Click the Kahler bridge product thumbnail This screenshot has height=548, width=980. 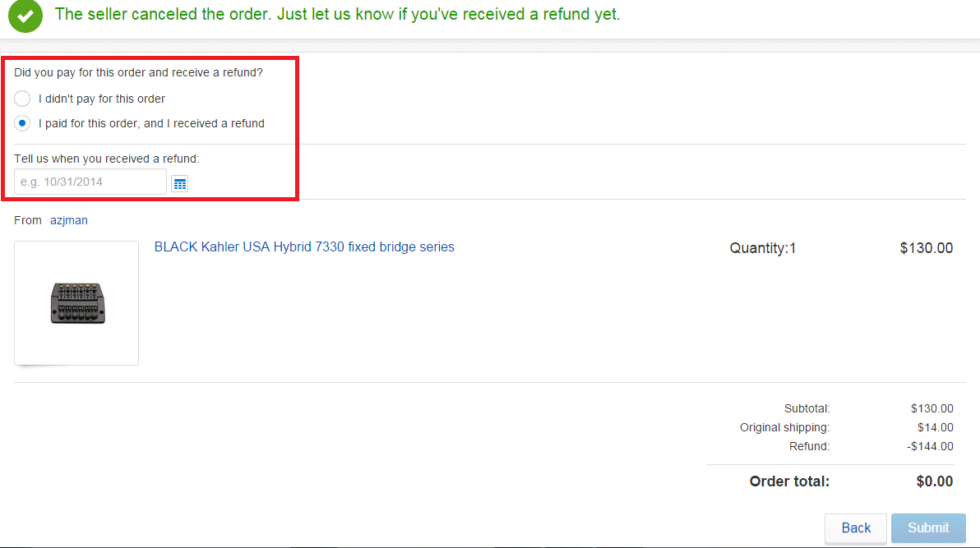[77, 303]
